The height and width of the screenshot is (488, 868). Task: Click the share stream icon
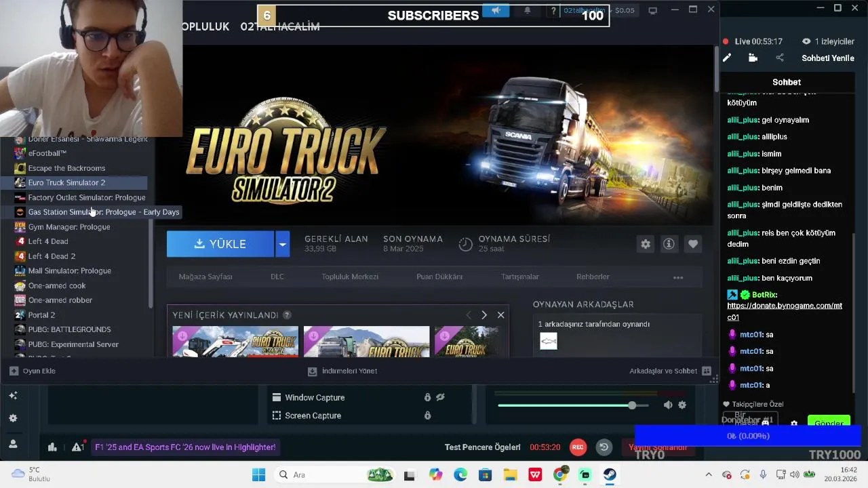coord(779,58)
